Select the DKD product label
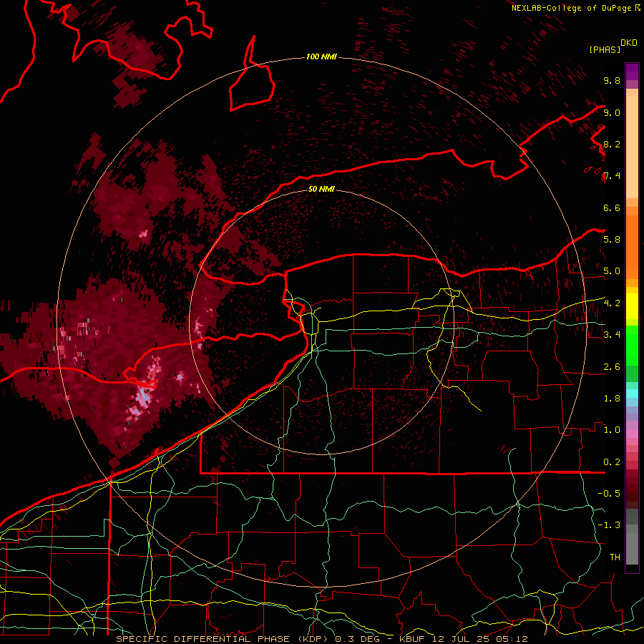This screenshot has height=644, width=644. click(x=629, y=43)
